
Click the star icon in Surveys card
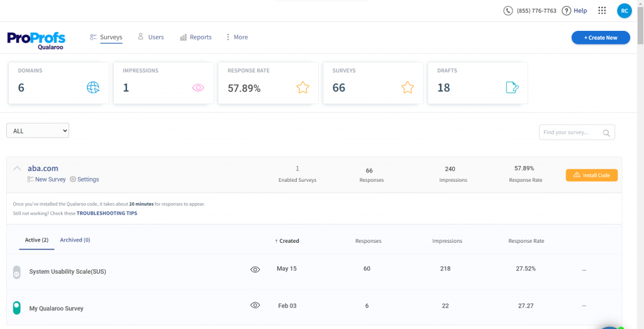pyautogui.click(x=408, y=87)
